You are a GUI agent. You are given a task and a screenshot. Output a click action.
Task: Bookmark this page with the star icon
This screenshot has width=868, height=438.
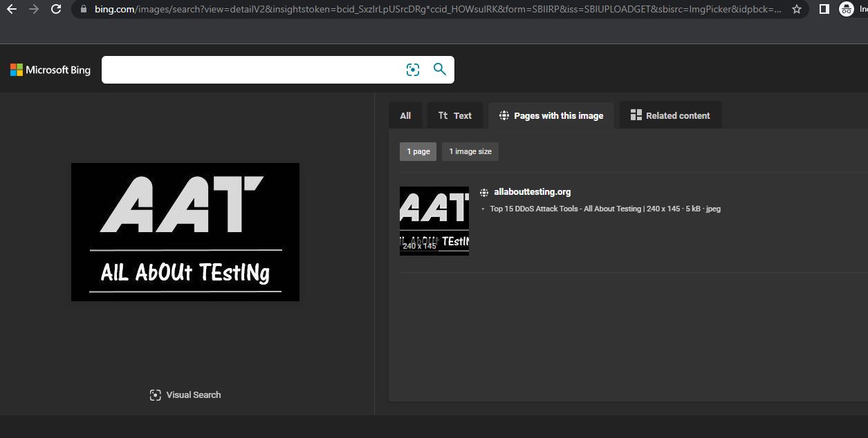click(x=797, y=9)
